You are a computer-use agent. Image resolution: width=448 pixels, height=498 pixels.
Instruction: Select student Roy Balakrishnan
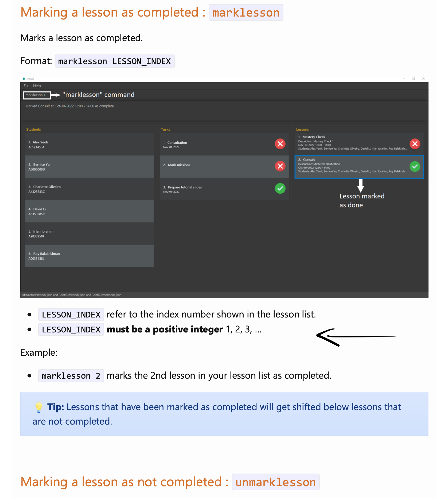point(89,256)
